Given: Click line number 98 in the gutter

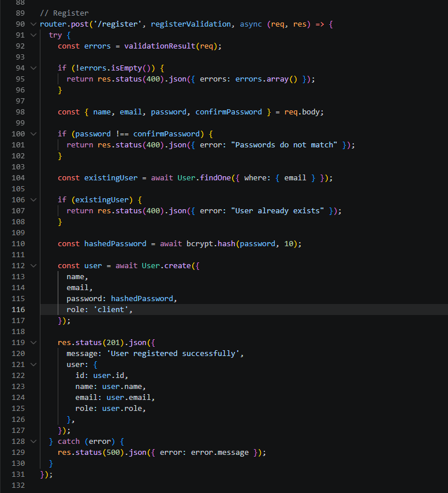Looking at the screenshot, I should tap(20, 112).
